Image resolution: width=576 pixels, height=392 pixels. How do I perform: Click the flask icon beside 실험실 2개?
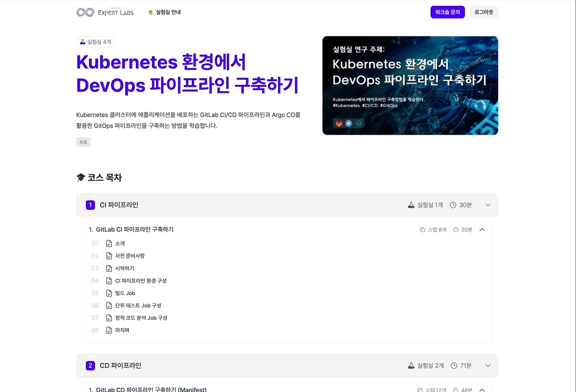(x=411, y=365)
